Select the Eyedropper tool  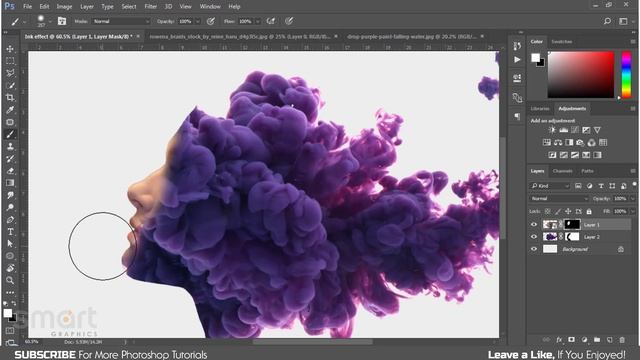click(10, 110)
